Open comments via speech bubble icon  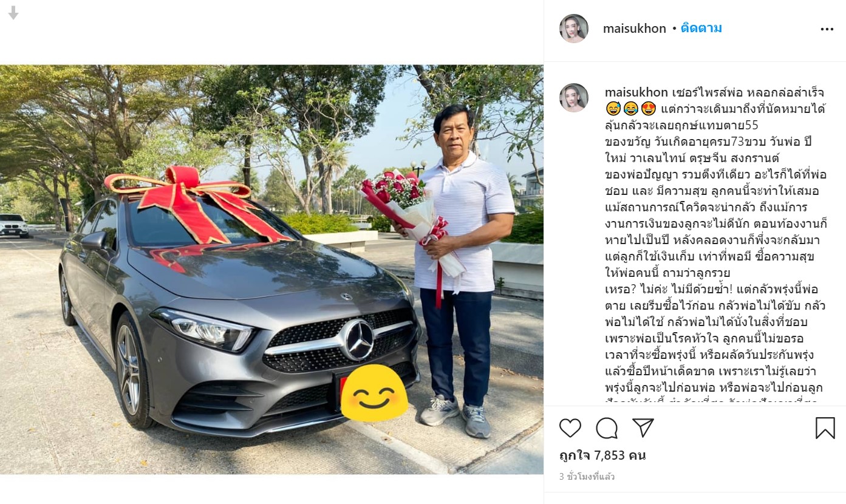click(x=607, y=428)
